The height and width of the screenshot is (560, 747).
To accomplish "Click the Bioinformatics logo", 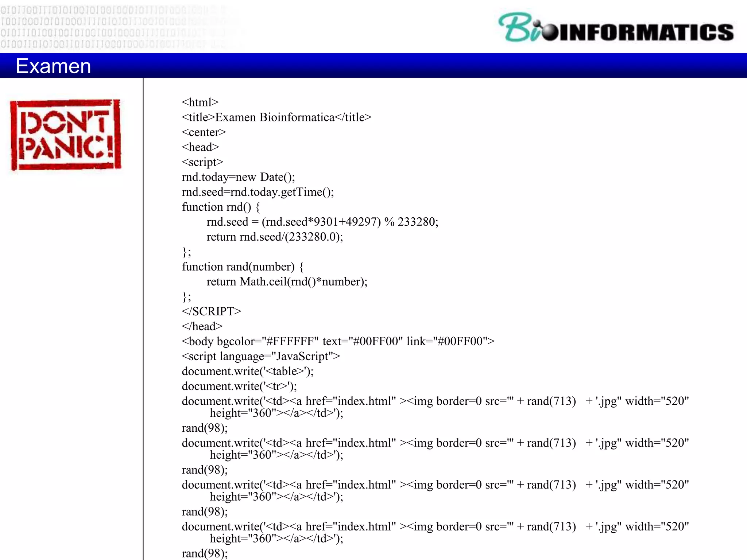I will [616, 28].
